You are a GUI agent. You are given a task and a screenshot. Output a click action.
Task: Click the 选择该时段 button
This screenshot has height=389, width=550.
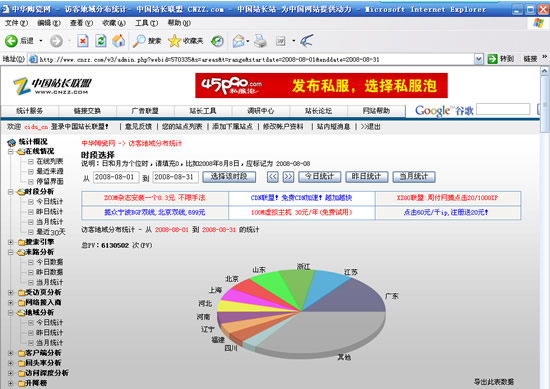click(229, 176)
